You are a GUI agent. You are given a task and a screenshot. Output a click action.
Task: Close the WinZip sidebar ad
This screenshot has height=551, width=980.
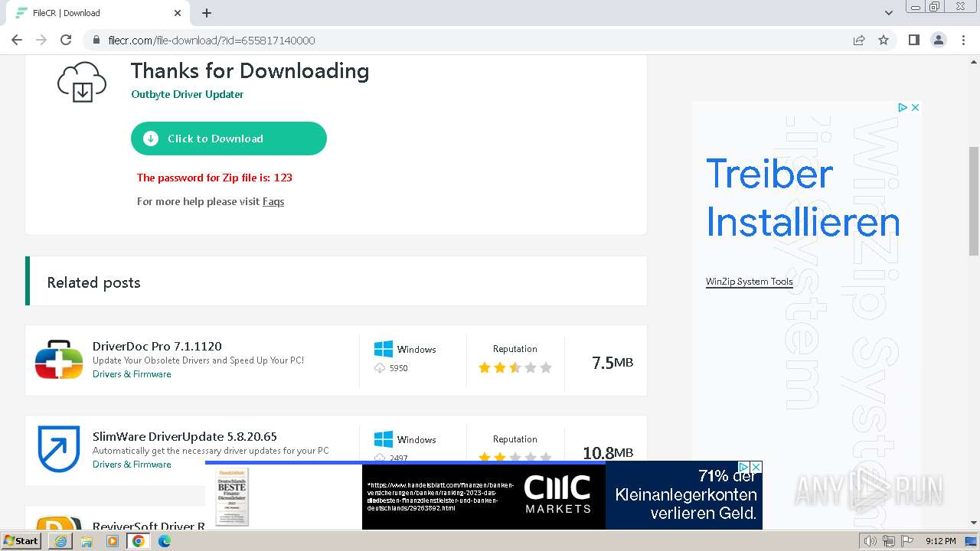tap(915, 107)
